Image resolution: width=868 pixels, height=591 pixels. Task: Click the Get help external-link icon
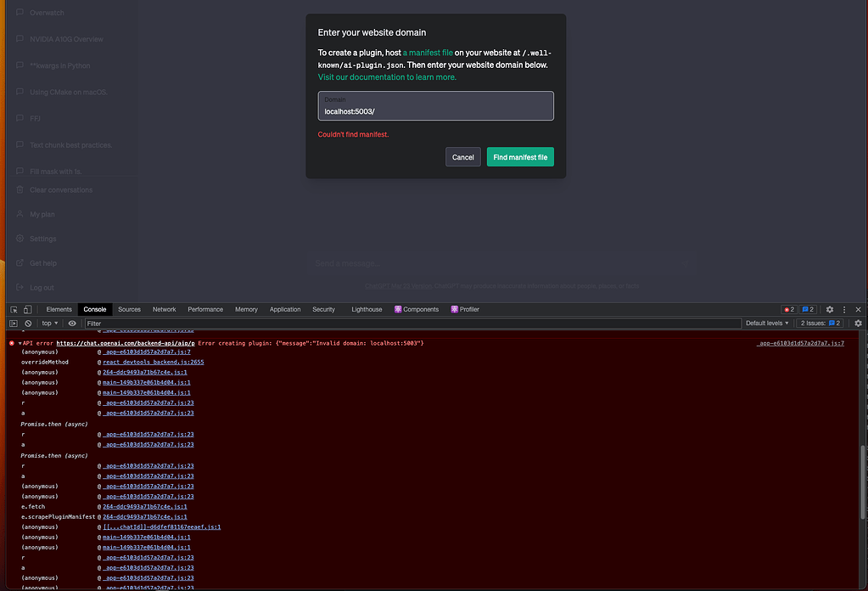19,263
